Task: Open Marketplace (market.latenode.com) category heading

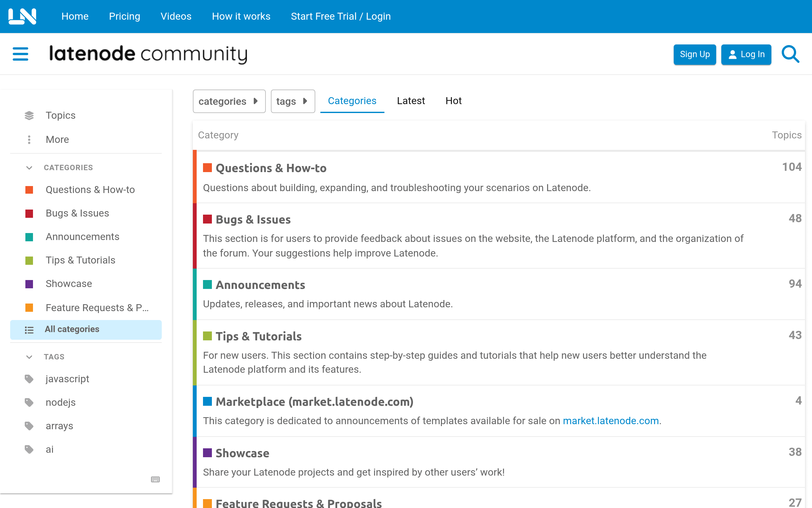Action: pyautogui.click(x=314, y=402)
